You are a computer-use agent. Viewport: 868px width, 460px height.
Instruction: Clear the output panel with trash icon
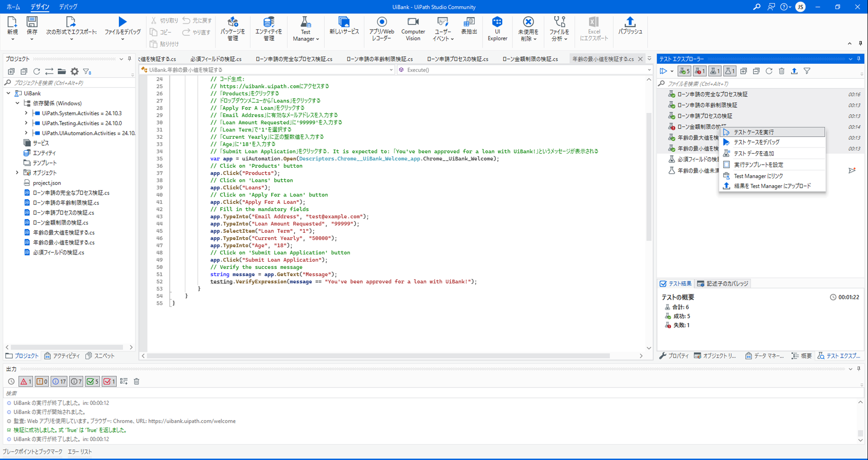(136, 382)
